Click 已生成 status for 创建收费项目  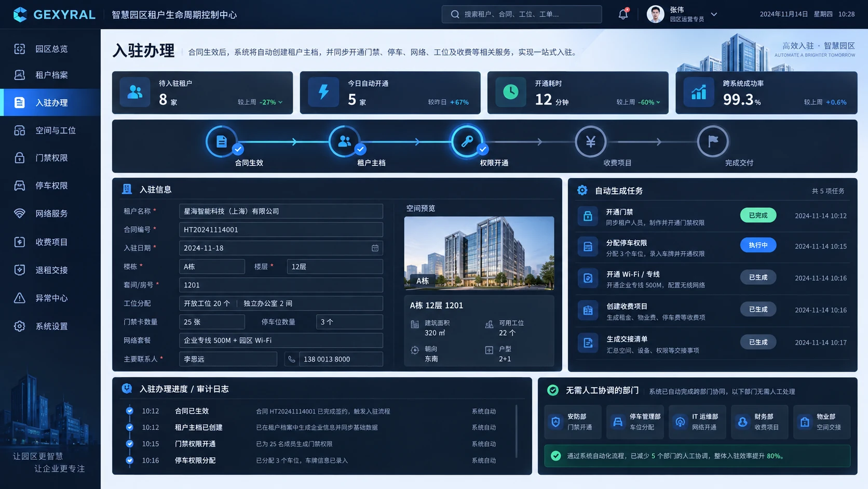[x=758, y=309]
